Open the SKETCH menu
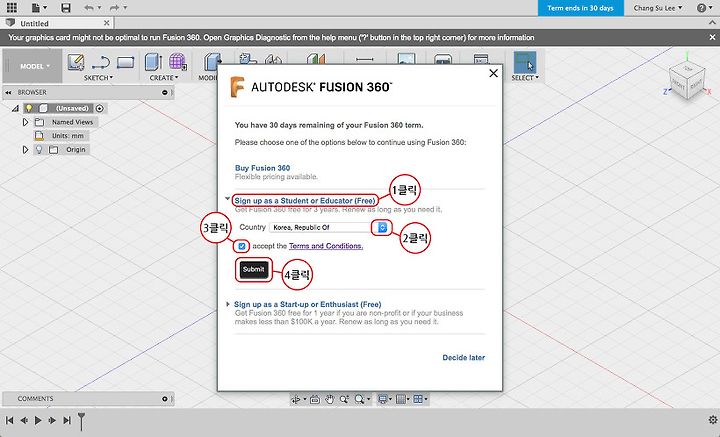Viewport: 720px width, 437px height. [98, 78]
